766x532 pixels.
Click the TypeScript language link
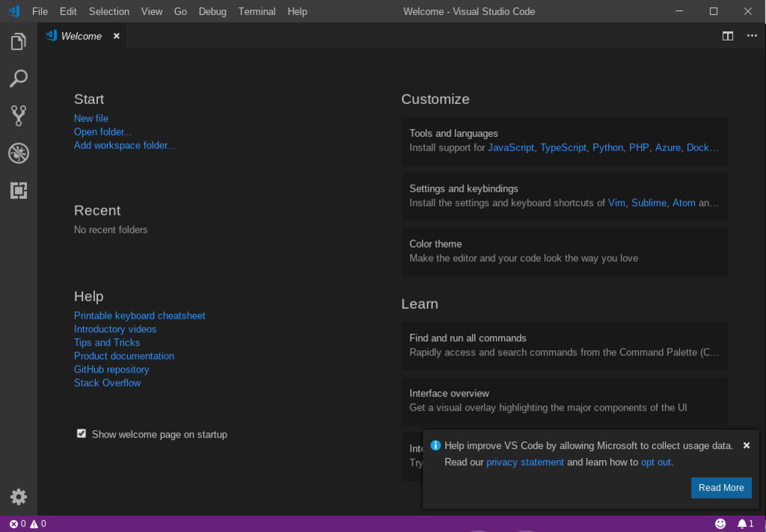[x=563, y=147]
